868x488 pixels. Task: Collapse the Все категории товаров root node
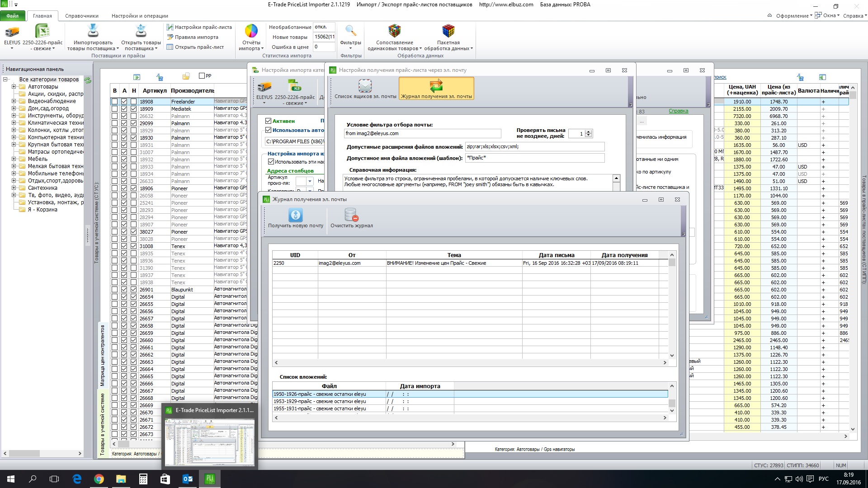(x=5, y=80)
